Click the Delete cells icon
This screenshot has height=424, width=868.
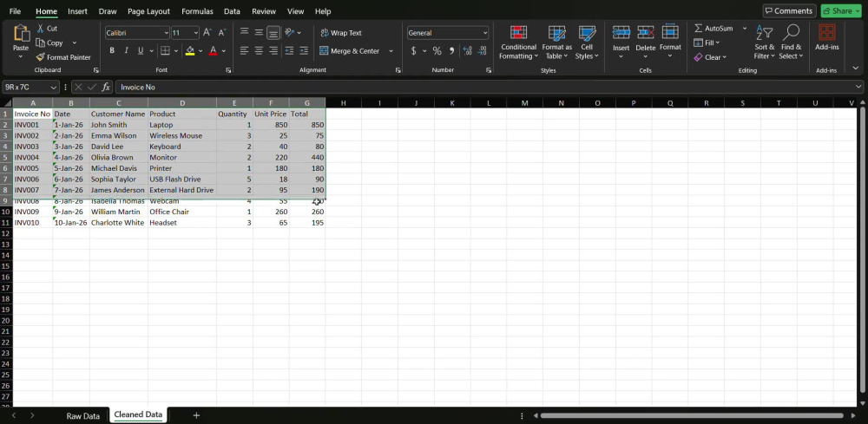(x=646, y=33)
